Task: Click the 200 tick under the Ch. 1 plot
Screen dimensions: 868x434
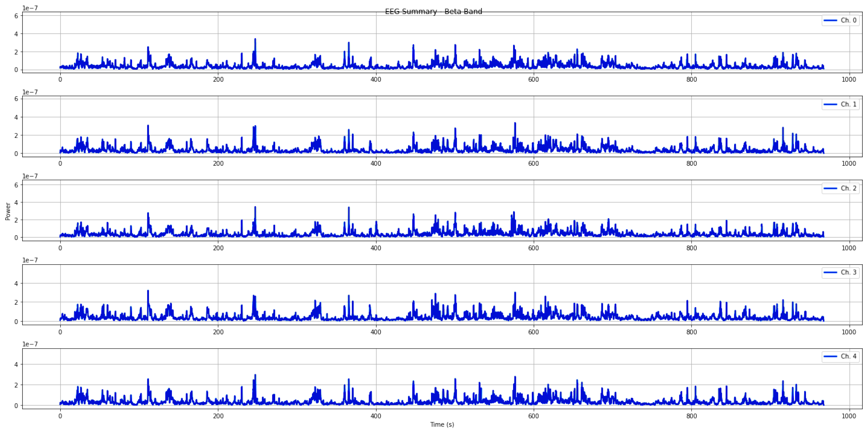Action: tap(218, 164)
